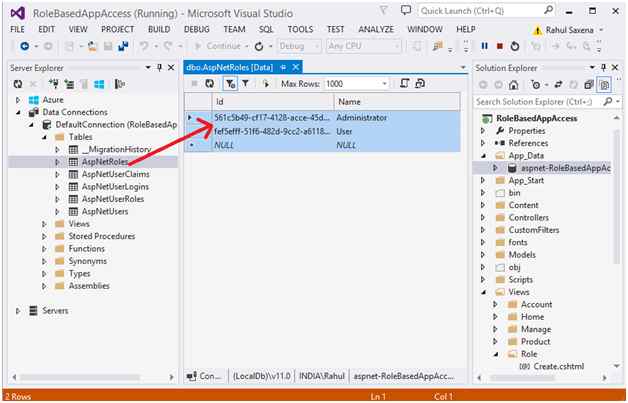Click the auto-hide pin of Server Explorer
This screenshot has width=628, height=403.
tap(159, 68)
